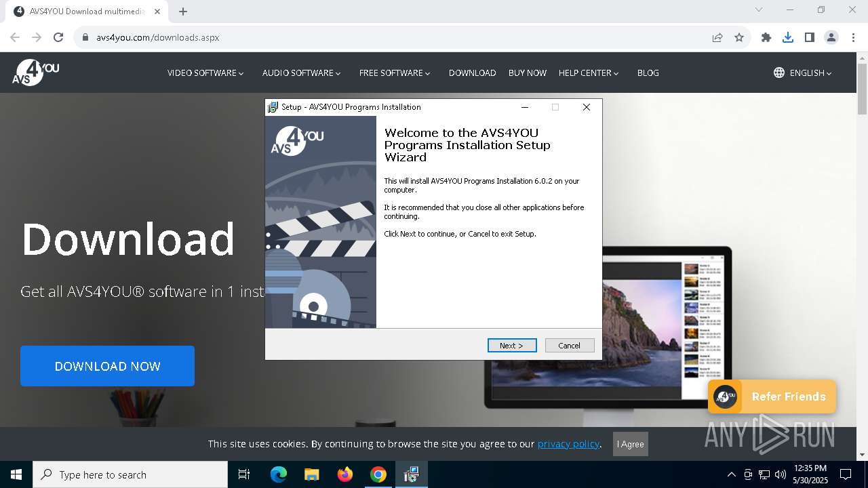Click the AVS4YOU setup icon on taskbar

click(412, 474)
